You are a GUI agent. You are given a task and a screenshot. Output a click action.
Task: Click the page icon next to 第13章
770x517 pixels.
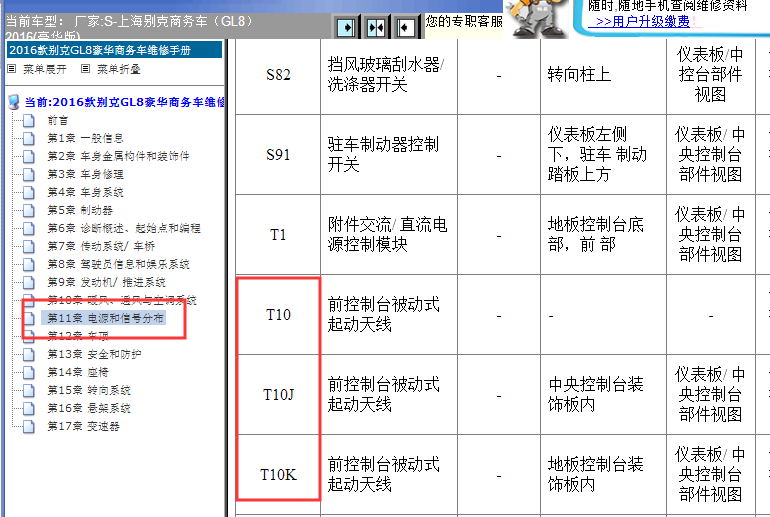[x=29, y=354]
